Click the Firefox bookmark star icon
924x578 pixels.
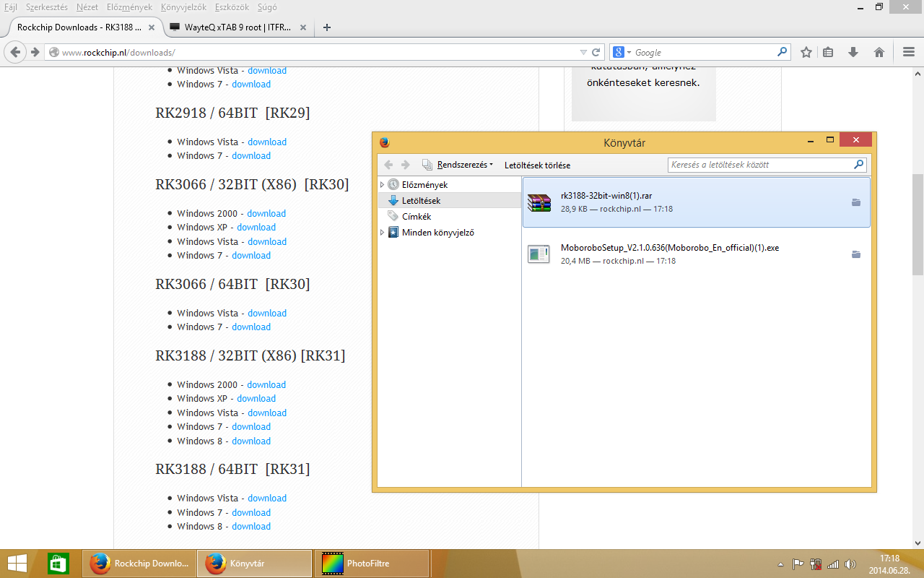[x=806, y=52]
